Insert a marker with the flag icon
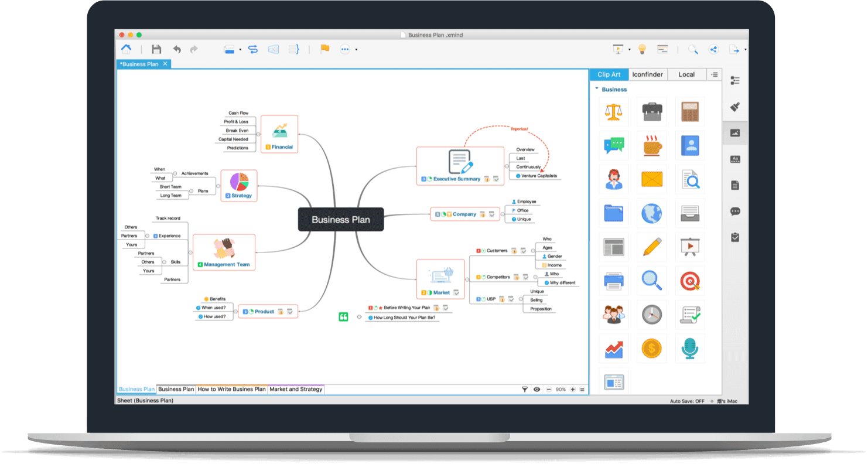Viewport: 868px width, 464px height. tap(324, 49)
